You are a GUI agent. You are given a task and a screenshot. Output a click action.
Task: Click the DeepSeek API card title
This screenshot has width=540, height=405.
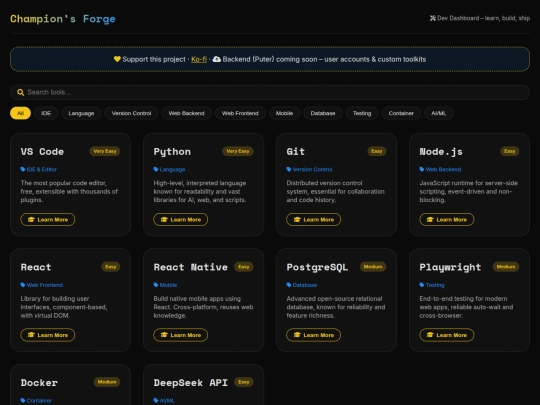[190, 383]
